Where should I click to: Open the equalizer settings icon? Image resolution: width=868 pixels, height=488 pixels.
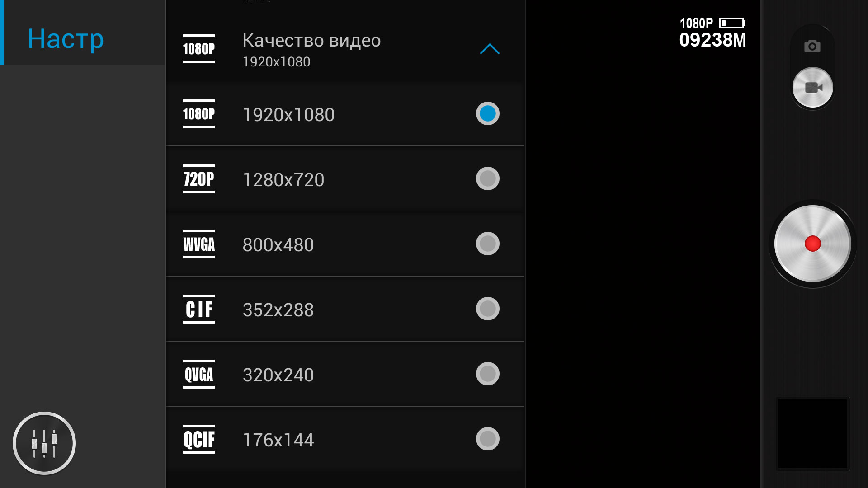tap(44, 443)
